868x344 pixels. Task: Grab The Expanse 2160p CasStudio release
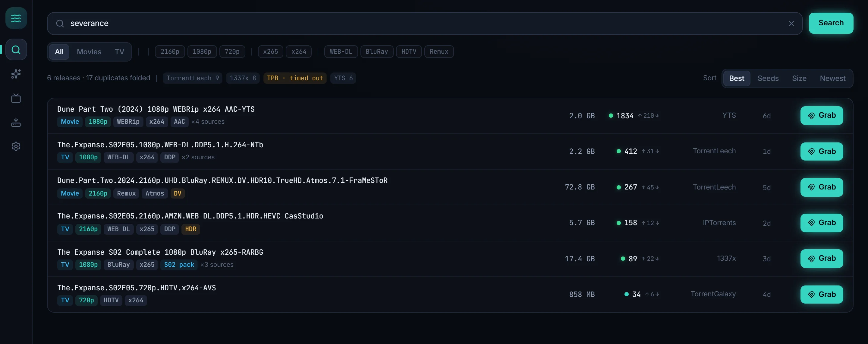pyautogui.click(x=822, y=223)
